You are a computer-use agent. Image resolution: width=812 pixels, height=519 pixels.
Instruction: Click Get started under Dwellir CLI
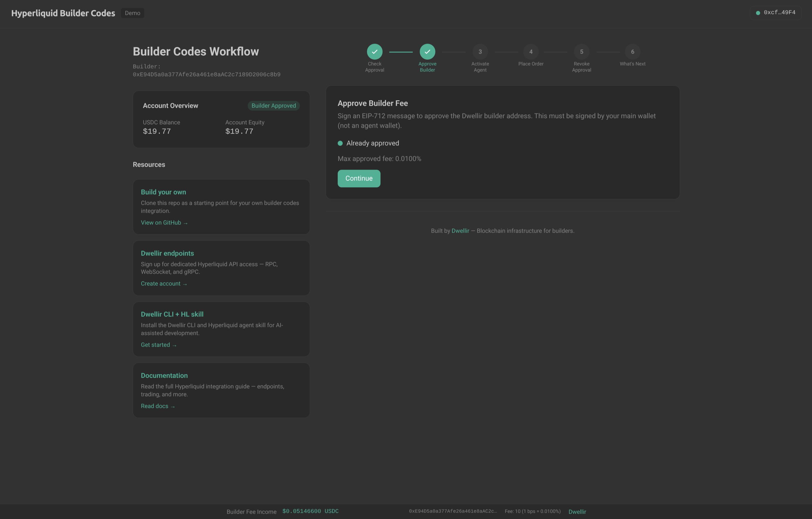159,344
